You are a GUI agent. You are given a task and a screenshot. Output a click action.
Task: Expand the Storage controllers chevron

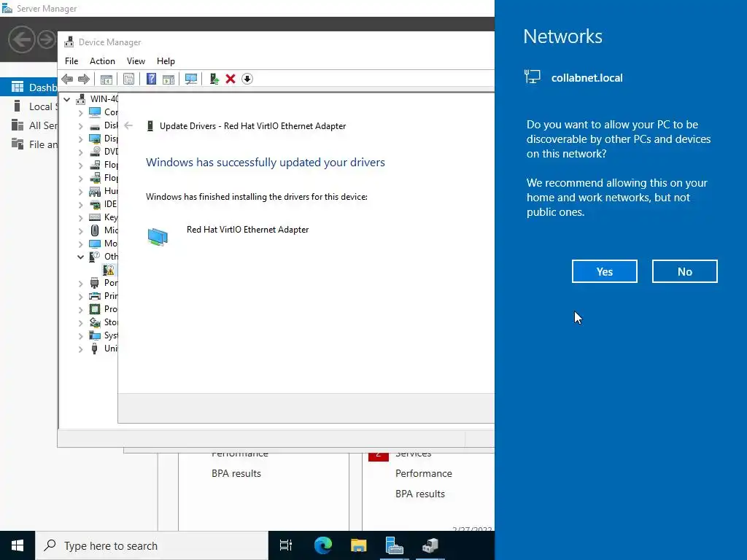pyautogui.click(x=80, y=323)
